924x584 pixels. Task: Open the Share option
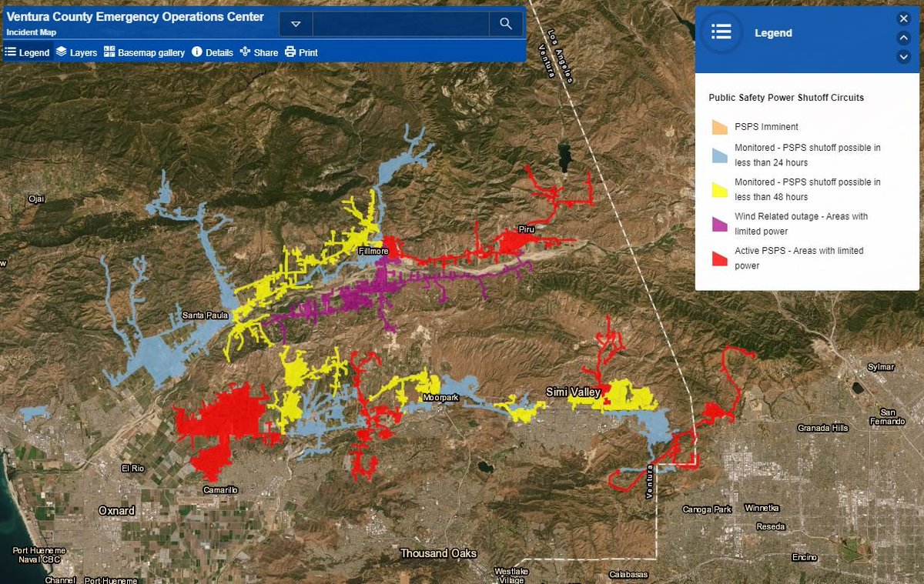point(259,52)
